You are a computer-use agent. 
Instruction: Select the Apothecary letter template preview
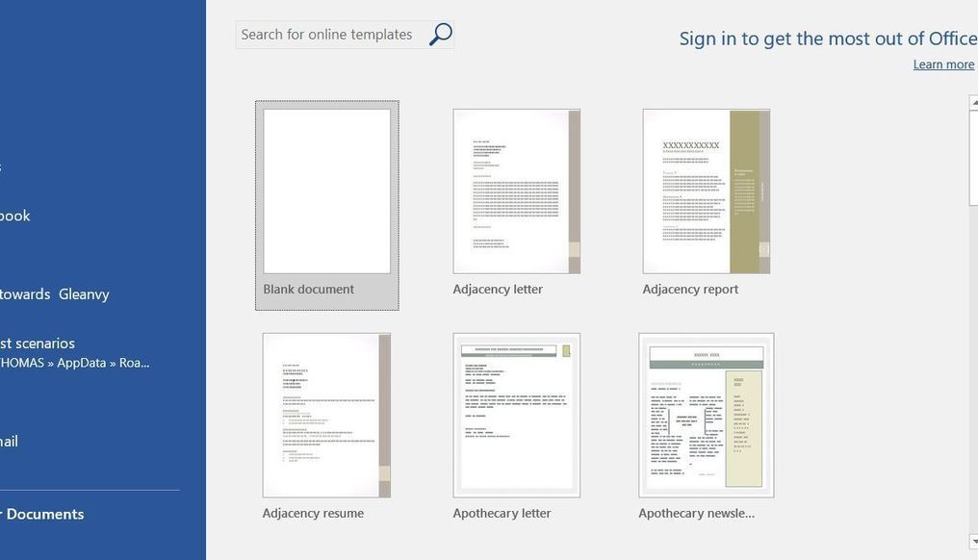pos(516,415)
